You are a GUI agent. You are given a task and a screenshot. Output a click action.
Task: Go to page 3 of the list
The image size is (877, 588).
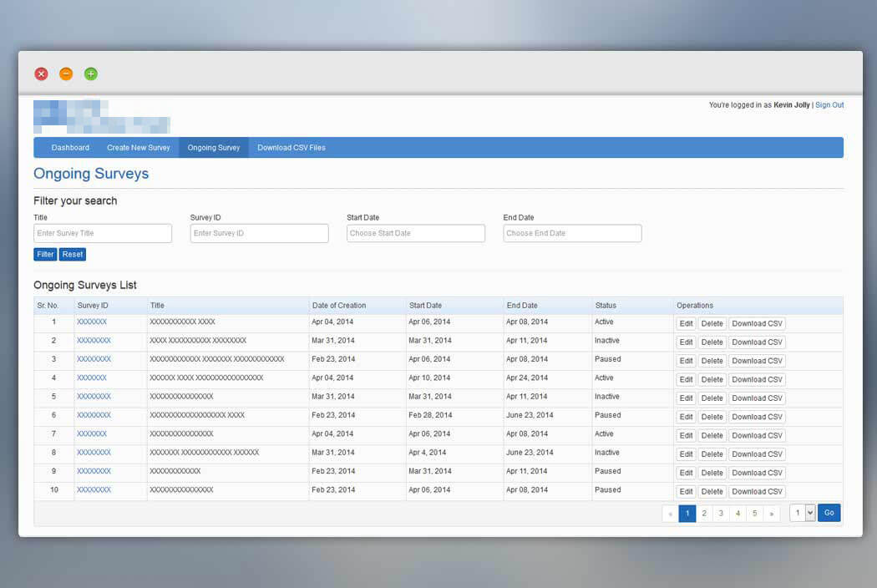(721, 513)
